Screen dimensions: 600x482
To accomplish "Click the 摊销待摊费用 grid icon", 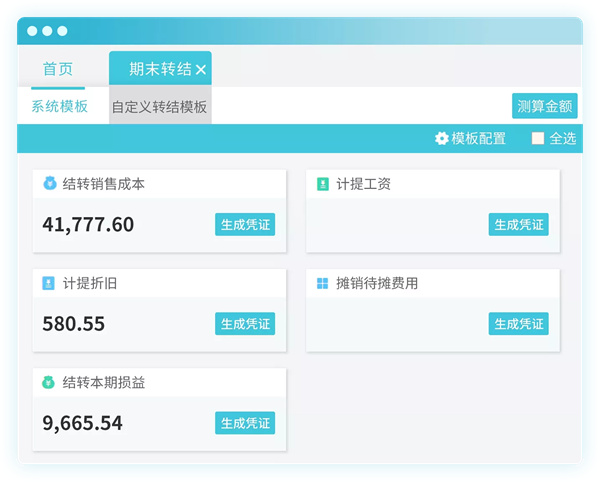I will (323, 283).
